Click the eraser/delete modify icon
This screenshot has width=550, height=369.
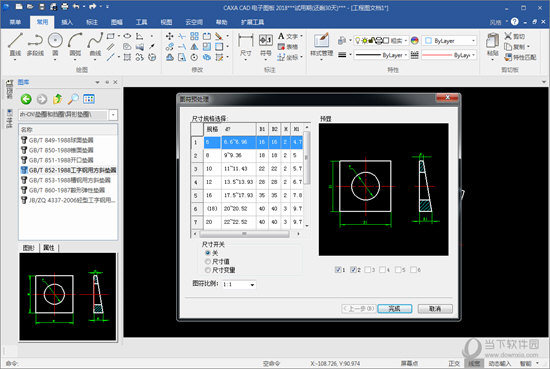tap(219, 36)
